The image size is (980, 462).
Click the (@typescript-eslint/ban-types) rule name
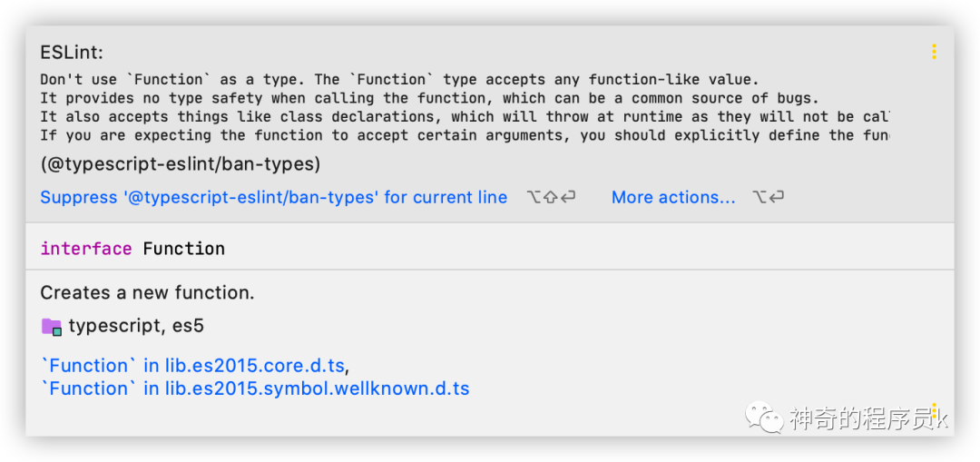181,164
